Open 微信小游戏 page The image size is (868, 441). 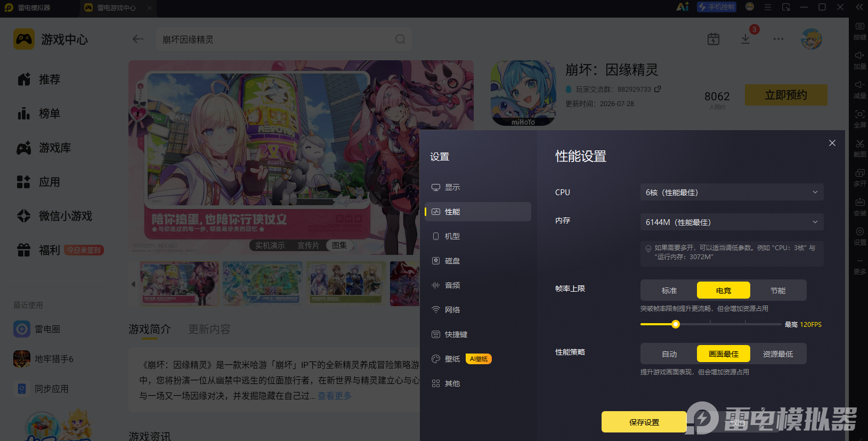54,216
